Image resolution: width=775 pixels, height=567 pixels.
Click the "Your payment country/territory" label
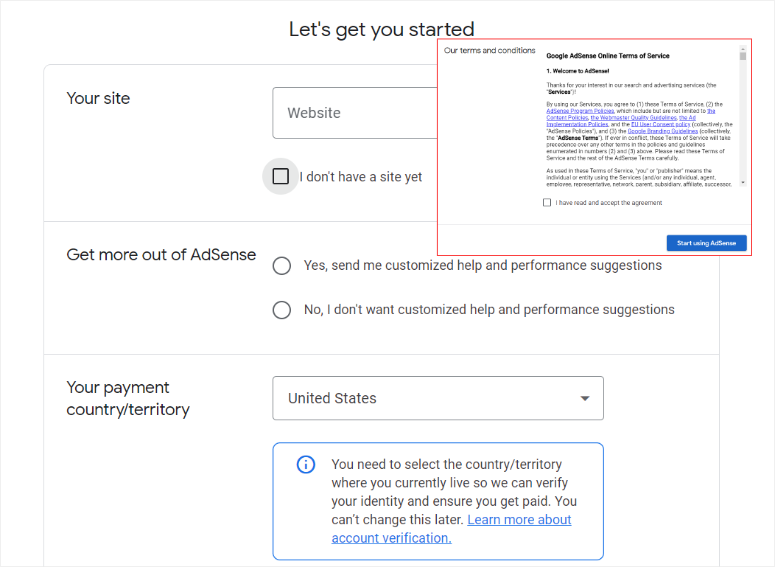click(128, 398)
